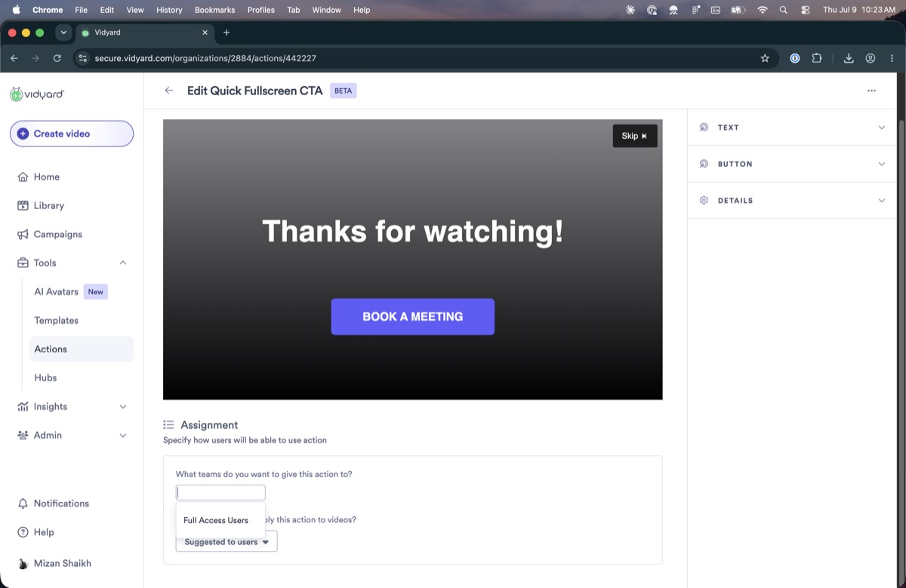Open the Bookmarks menu
Image resolution: width=906 pixels, height=588 pixels.
pos(214,10)
